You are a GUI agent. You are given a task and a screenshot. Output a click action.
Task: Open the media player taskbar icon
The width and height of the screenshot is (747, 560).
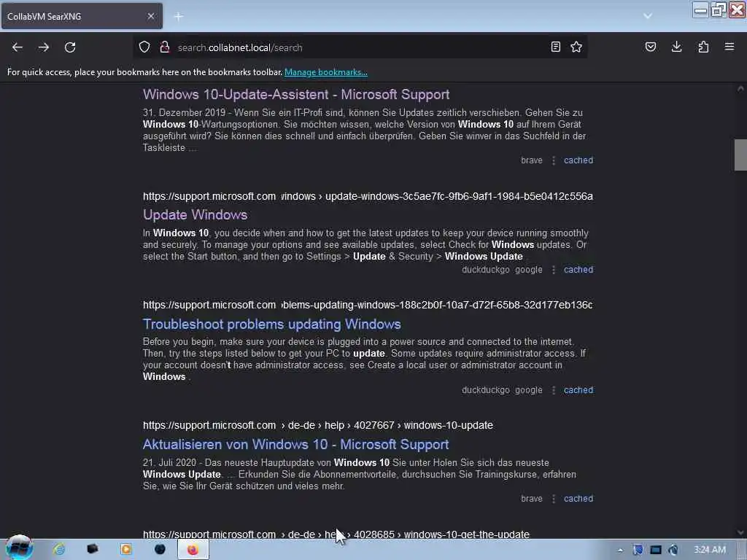[x=125, y=550]
